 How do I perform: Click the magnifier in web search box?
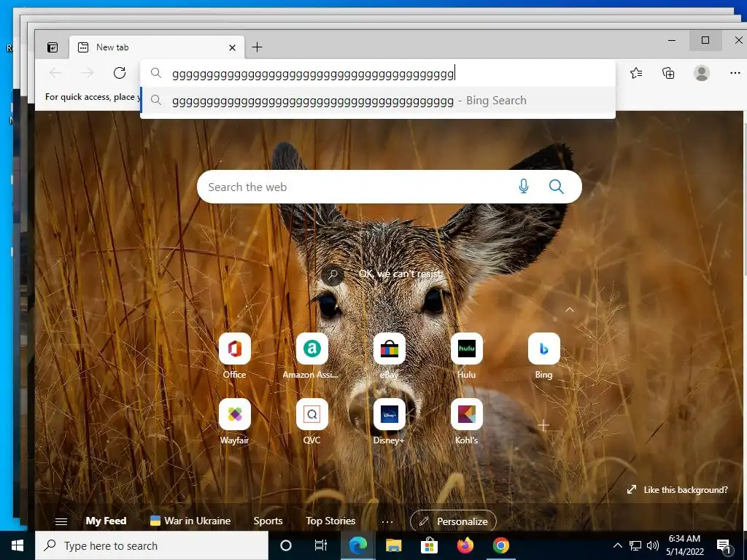point(557,187)
